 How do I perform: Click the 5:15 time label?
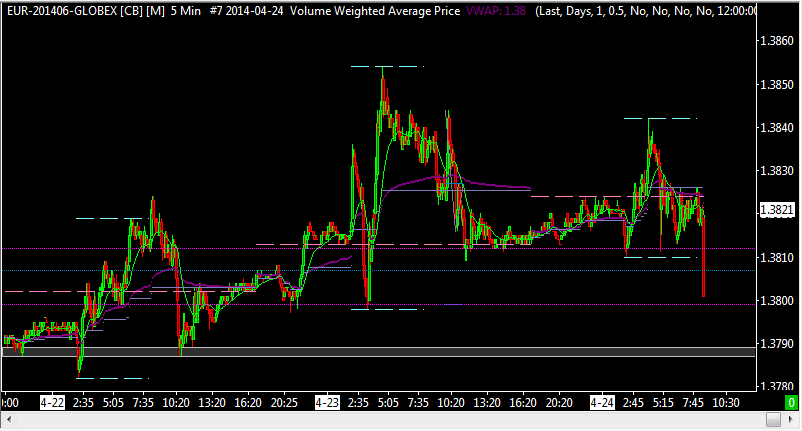click(663, 403)
